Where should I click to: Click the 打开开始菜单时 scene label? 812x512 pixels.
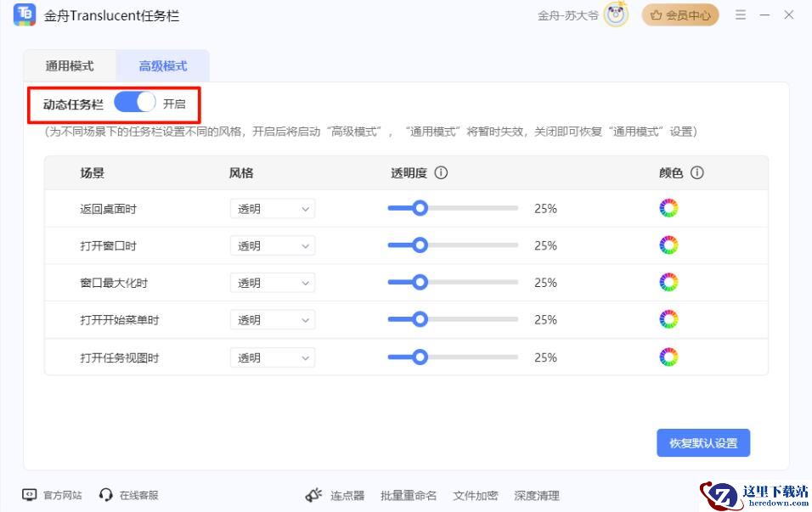[x=120, y=320]
